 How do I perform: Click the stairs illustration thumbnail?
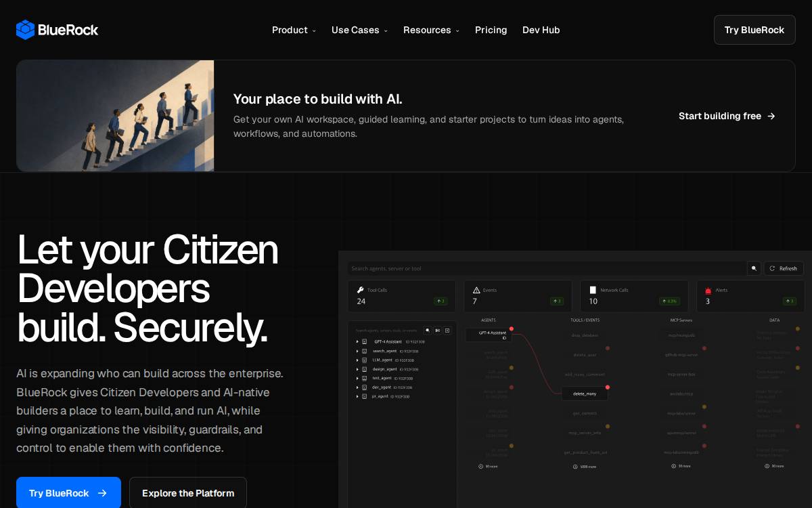tap(115, 116)
